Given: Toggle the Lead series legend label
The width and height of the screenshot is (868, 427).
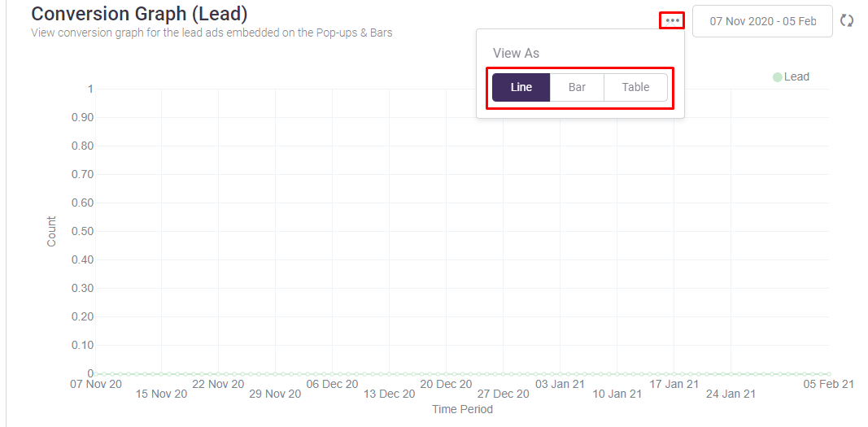Looking at the screenshot, I should 796,77.
